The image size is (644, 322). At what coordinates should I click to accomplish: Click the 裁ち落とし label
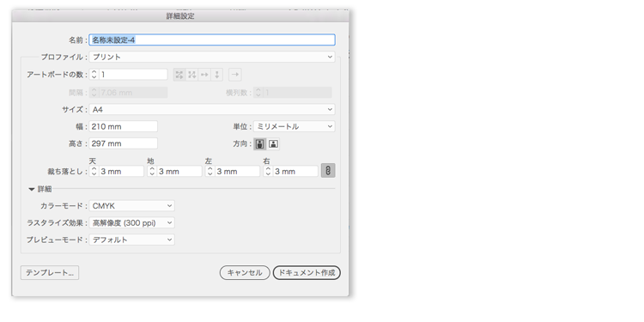66,172
